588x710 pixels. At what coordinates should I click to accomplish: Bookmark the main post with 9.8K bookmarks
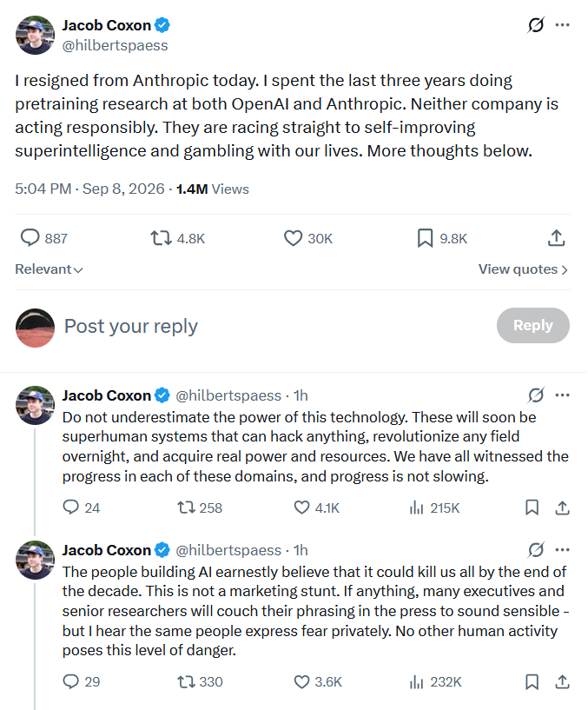(425, 238)
